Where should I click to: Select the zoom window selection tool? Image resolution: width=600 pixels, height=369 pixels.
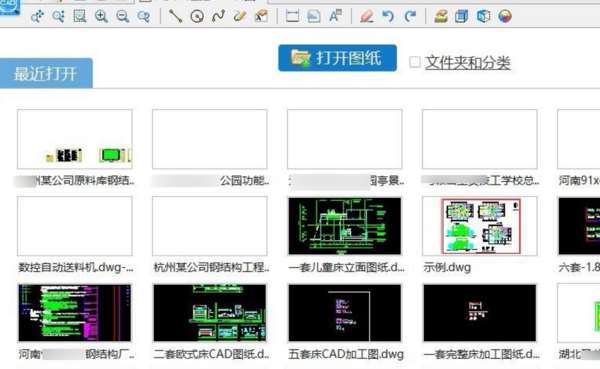80,16
